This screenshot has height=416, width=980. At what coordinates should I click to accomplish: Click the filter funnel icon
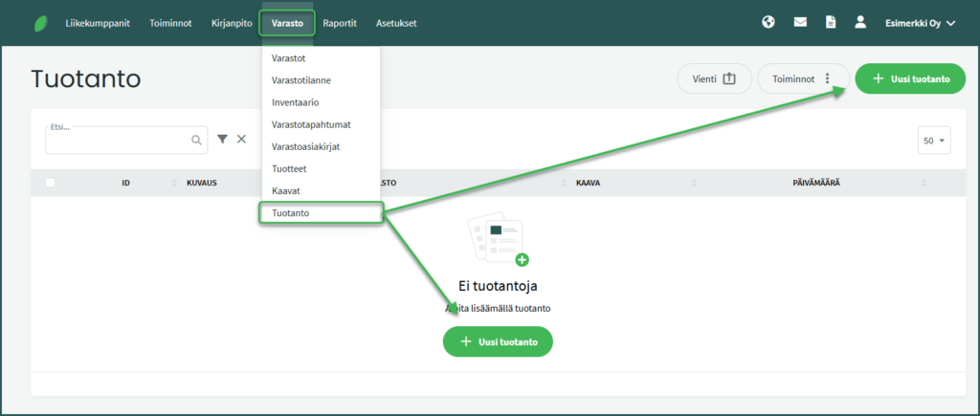pyautogui.click(x=222, y=140)
